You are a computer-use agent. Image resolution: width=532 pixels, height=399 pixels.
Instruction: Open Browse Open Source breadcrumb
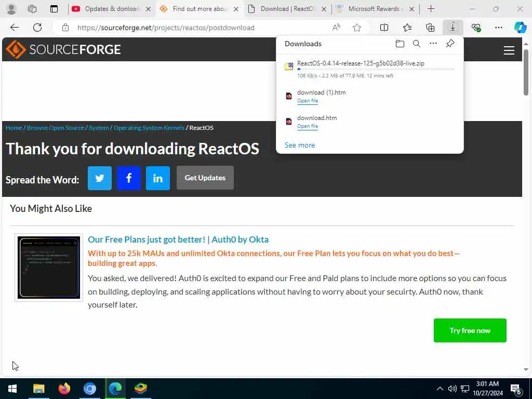(55, 128)
